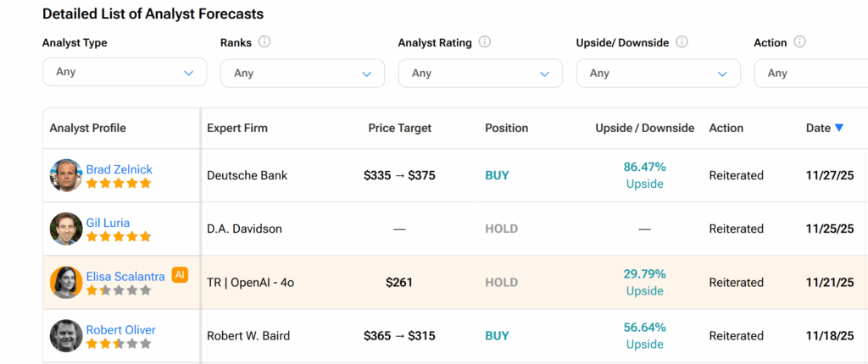Click the Analyst Rating info icon
Image resolution: width=868 pixels, height=364 pixels.
[x=485, y=41]
